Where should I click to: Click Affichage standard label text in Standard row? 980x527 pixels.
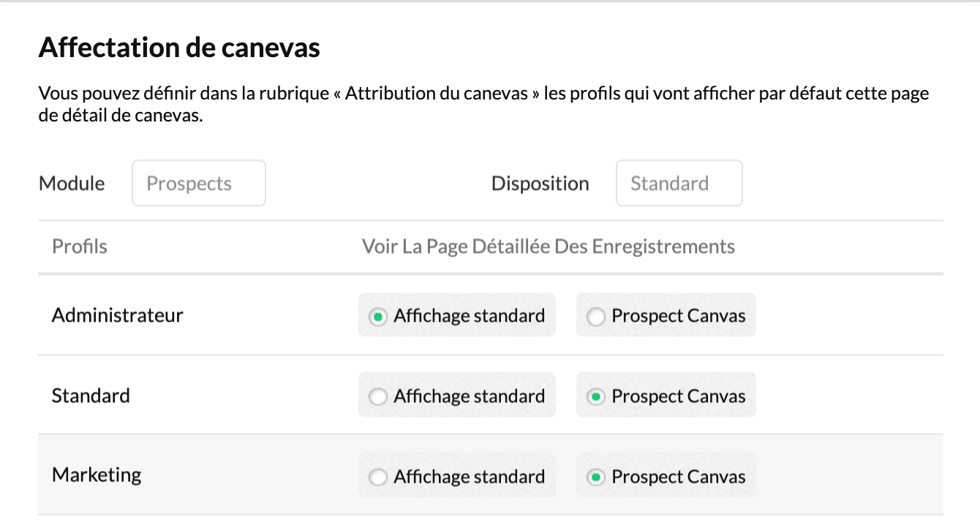coord(469,397)
